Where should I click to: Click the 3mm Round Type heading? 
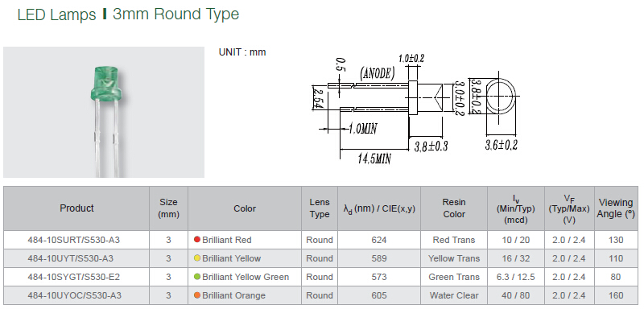pyautogui.click(x=175, y=14)
